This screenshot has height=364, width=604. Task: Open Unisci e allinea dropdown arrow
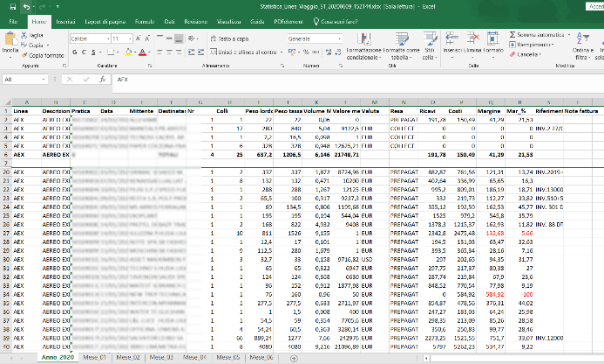pos(281,52)
